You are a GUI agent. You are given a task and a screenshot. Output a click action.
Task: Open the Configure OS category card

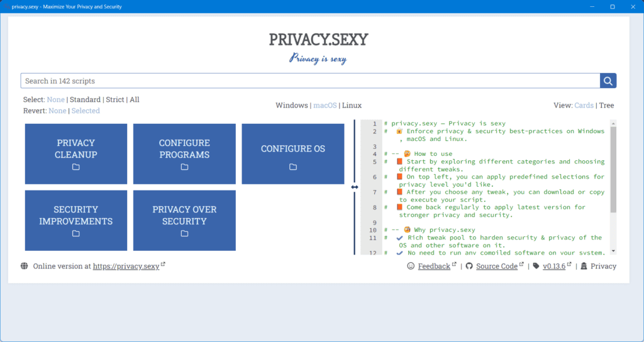293,154
